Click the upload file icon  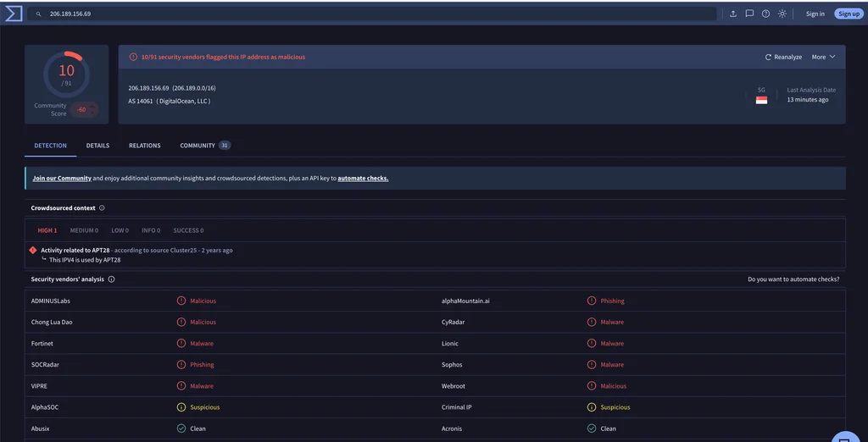(733, 14)
